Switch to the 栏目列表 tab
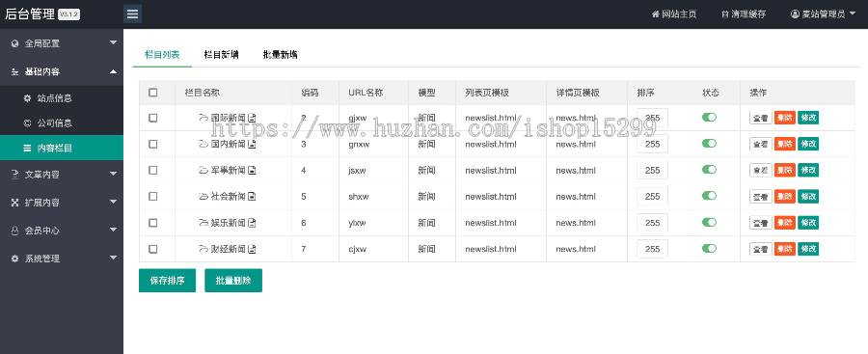 pyautogui.click(x=162, y=54)
